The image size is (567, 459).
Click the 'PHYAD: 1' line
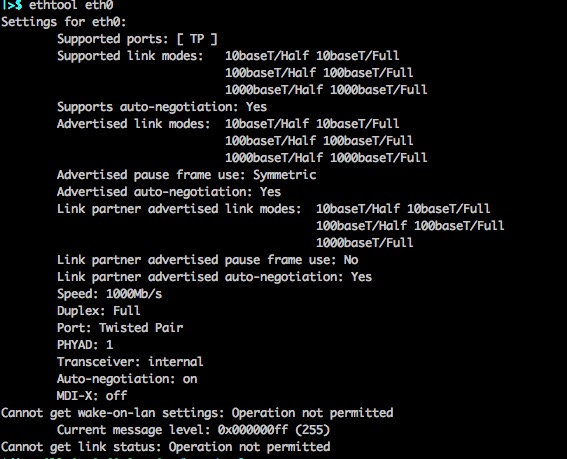[x=85, y=345]
